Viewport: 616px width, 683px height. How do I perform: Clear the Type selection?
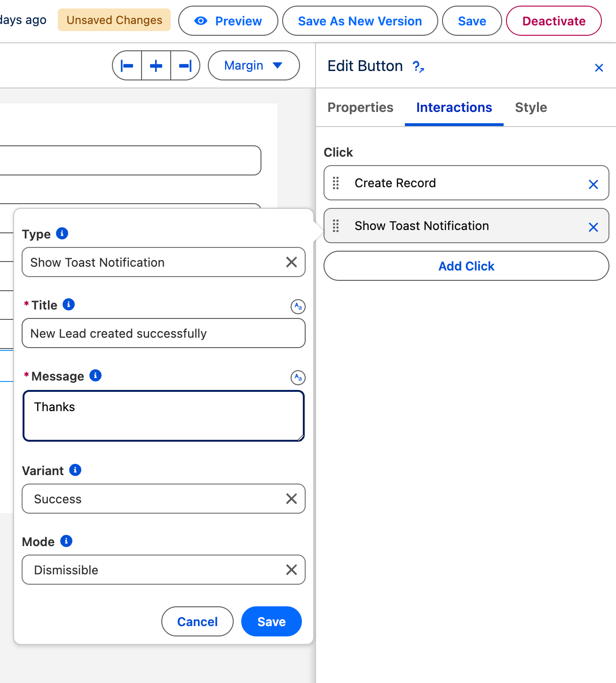point(292,262)
